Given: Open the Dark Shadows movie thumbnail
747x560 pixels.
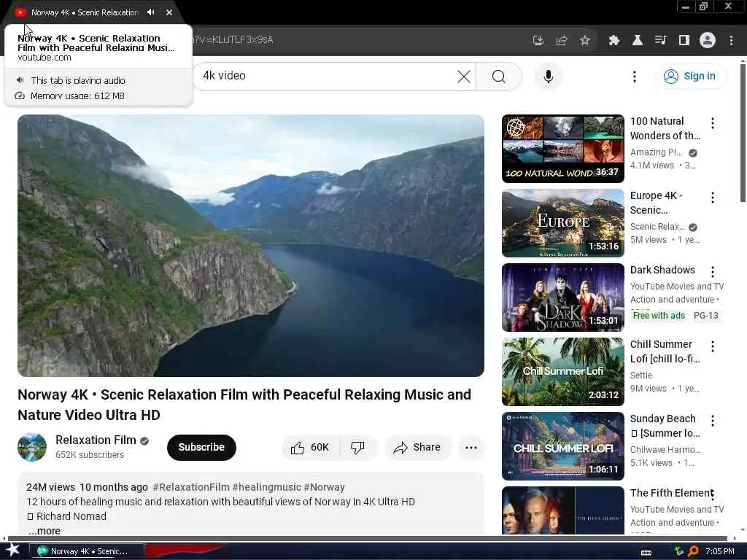Looking at the screenshot, I should (562, 297).
